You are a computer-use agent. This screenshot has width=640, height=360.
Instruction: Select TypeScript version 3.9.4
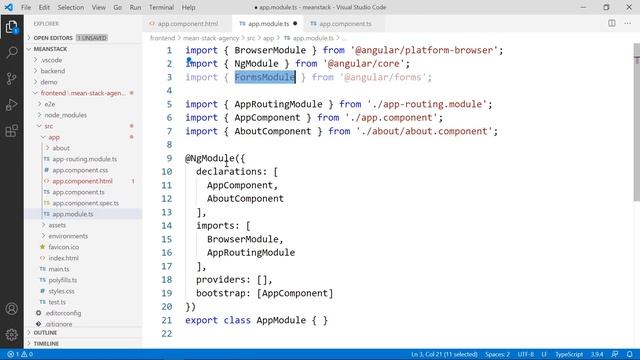(597, 354)
